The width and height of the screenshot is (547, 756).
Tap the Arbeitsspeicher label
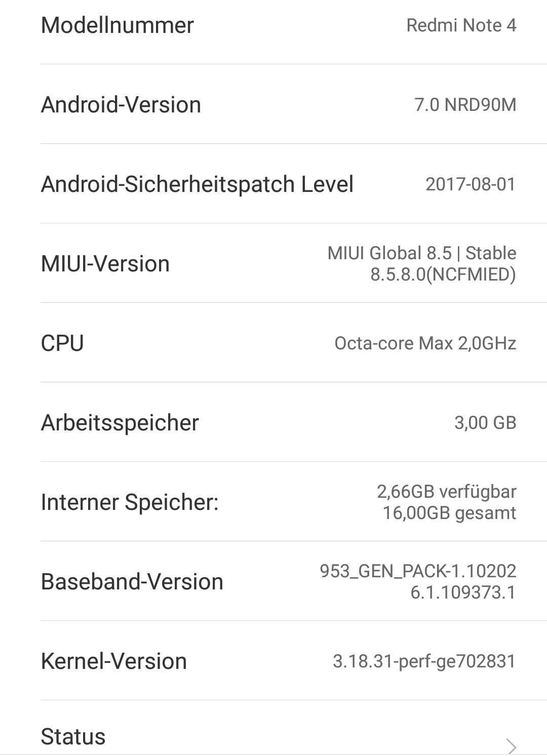point(120,423)
